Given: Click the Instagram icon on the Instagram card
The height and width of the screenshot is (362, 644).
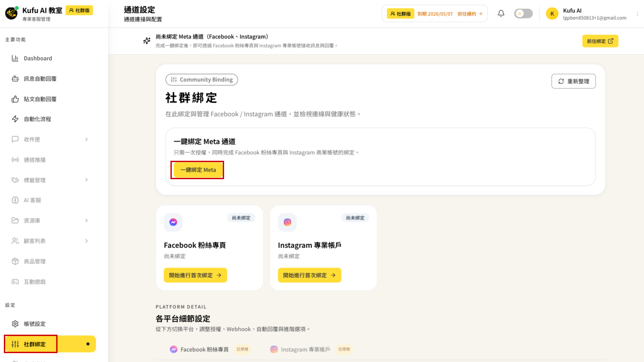Looking at the screenshot, I should (287, 222).
